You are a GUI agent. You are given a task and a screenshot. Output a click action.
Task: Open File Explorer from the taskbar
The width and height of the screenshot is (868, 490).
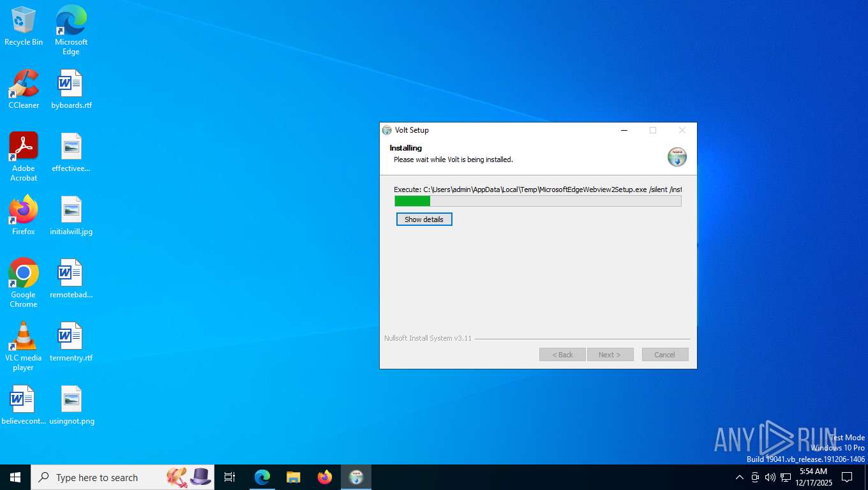tap(293, 477)
